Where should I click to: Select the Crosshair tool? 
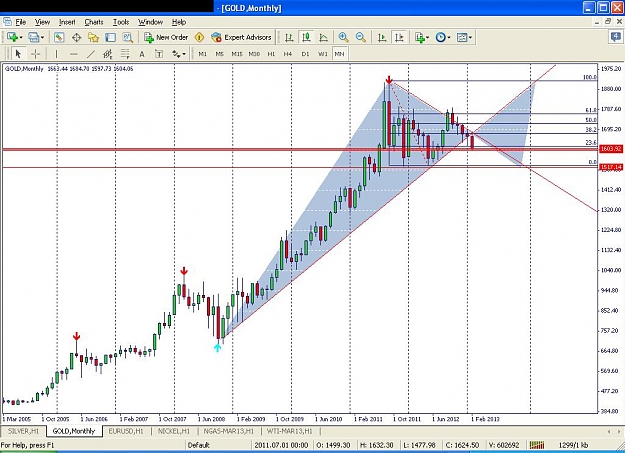pos(35,54)
